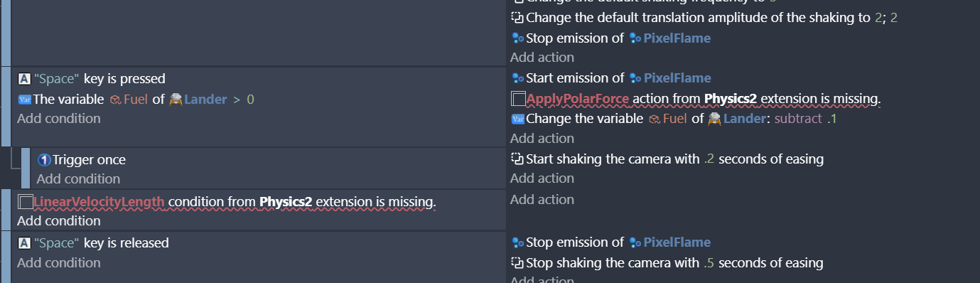The height and width of the screenshot is (283, 980).
Task: Click the camera shake icon of Stop shaking the camera
Action: (x=517, y=262)
